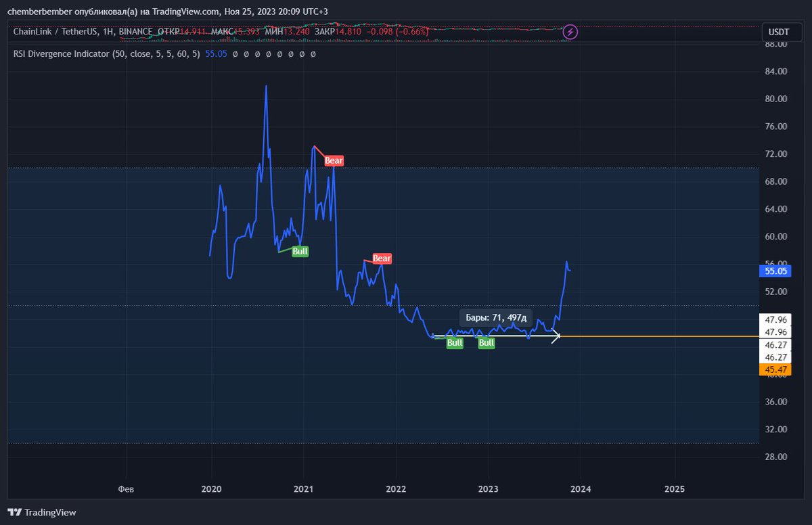This screenshot has width=812, height=525.
Task: Click the 2023 label on the time axis
Action: pyautogui.click(x=488, y=488)
